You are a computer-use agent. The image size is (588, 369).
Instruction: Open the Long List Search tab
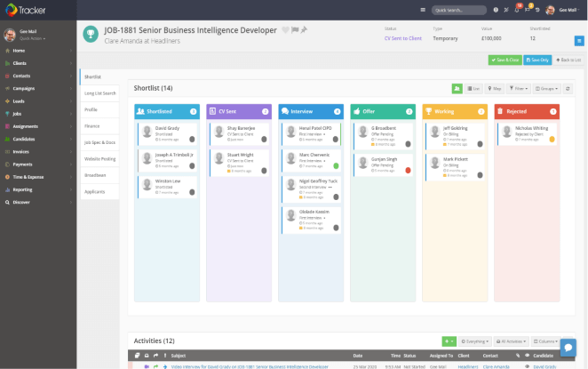(x=99, y=93)
